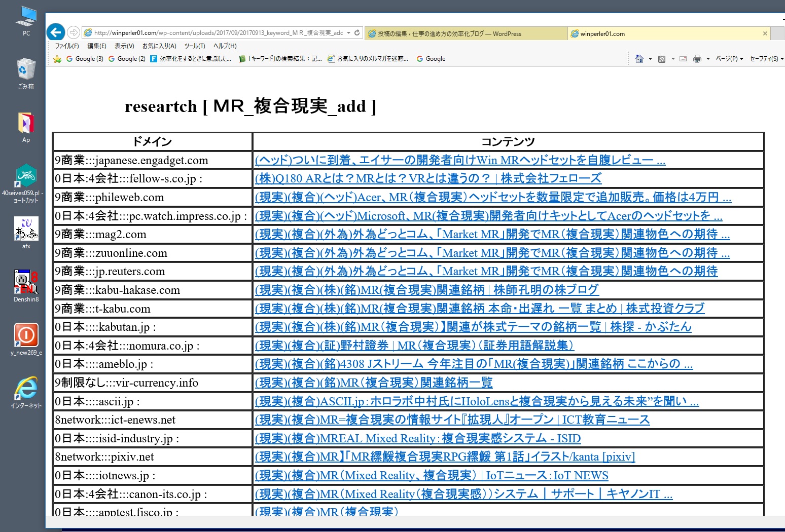Select the PC desktop icon
This screenshot has width=785, height=532.
tap(26, 21)
